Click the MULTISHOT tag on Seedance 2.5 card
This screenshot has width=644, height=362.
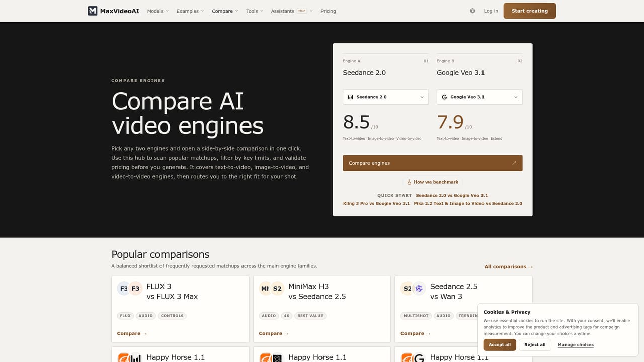[x=416, y=316]
